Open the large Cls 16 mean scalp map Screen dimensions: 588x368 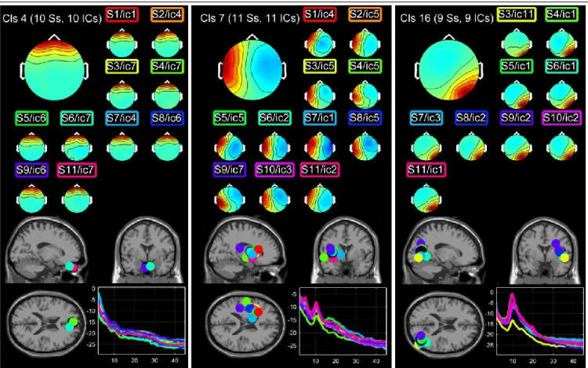point(449,69)
